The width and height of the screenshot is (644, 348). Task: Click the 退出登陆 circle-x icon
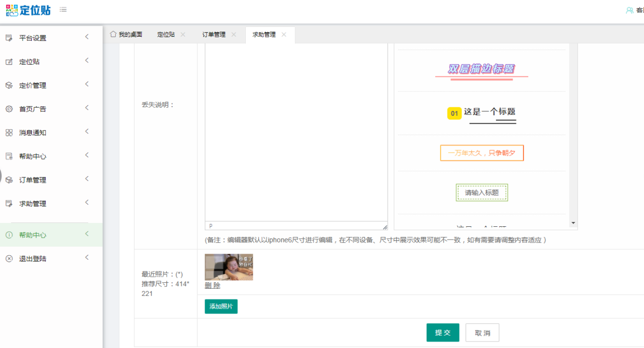click(9, 259)
